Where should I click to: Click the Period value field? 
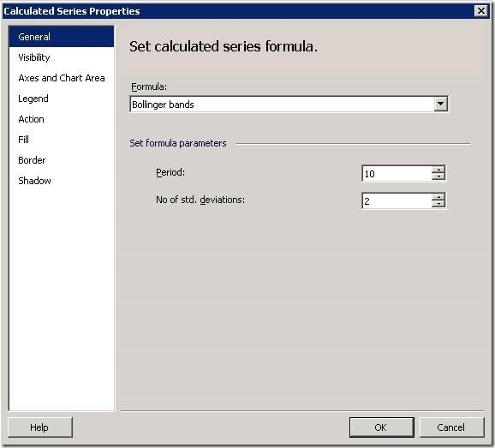pos(397,174)
